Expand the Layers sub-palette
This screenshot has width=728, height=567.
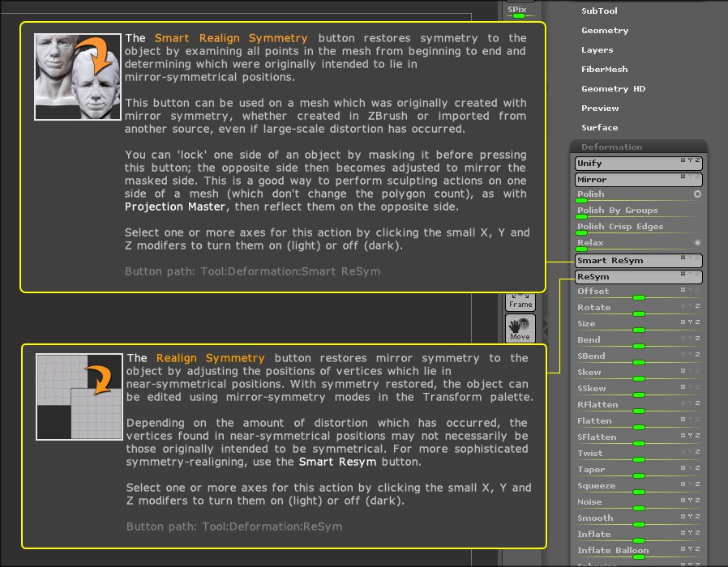pyautogui.click(x=597, y=49)
